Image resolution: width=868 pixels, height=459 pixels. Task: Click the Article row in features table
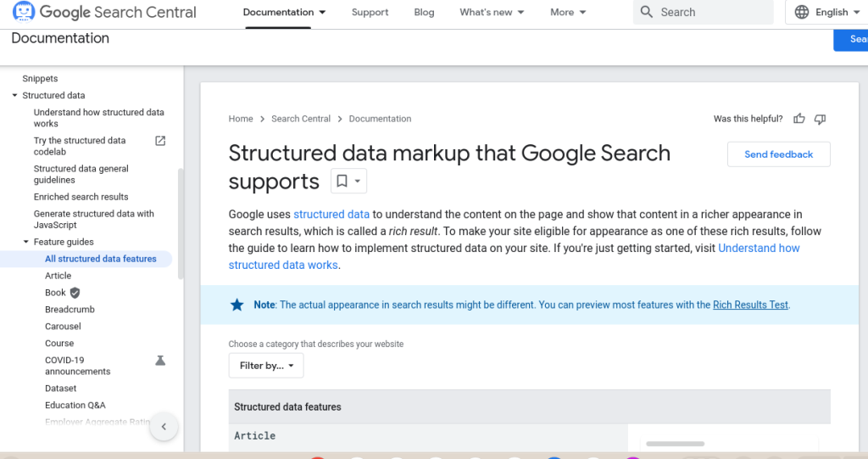pos(428,437)
